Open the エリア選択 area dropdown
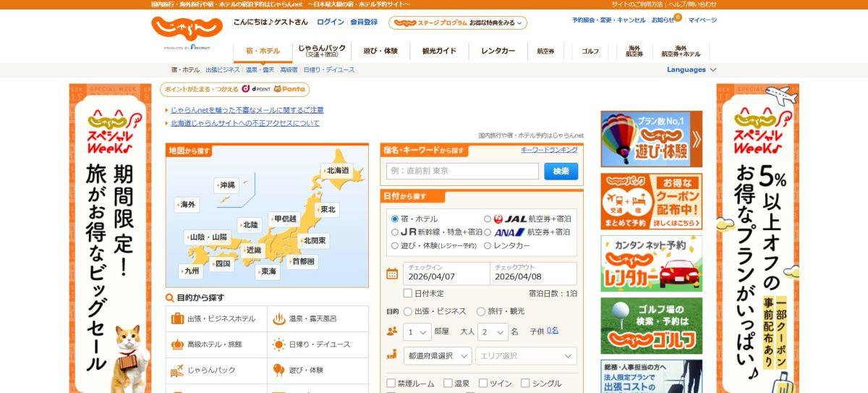Screen dimensions: 868x393 [526, 355]
